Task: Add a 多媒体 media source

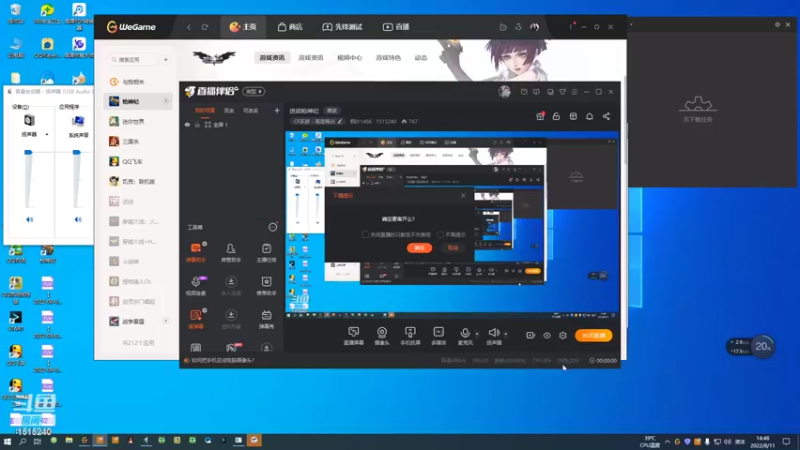Action: coord(439,336)
